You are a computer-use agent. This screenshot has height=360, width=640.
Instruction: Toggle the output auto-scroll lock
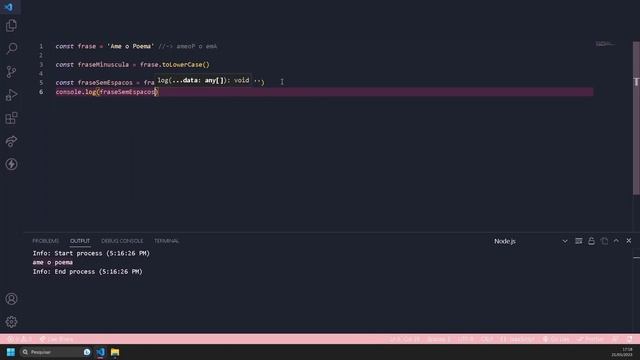(x=591, y=241)
